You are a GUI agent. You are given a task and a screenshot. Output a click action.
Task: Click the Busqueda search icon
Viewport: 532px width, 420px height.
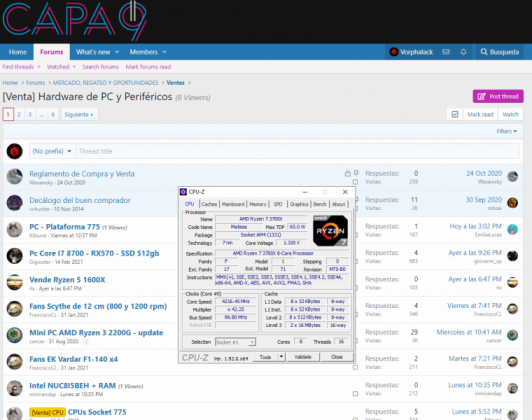click(x=484, y=52)
